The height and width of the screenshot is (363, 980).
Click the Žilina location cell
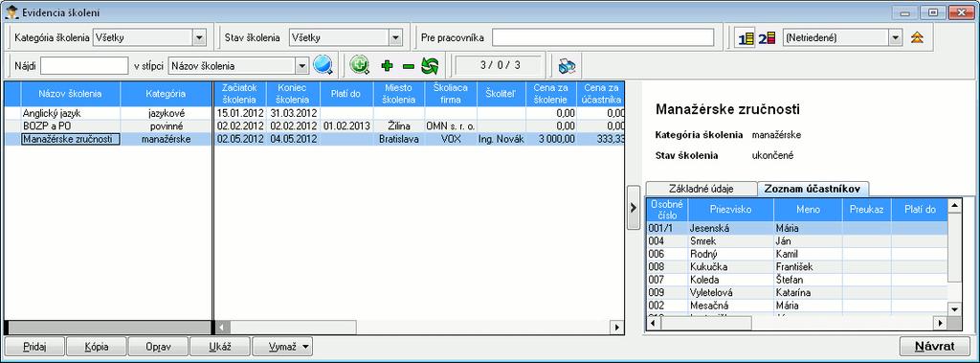(399, 125)
